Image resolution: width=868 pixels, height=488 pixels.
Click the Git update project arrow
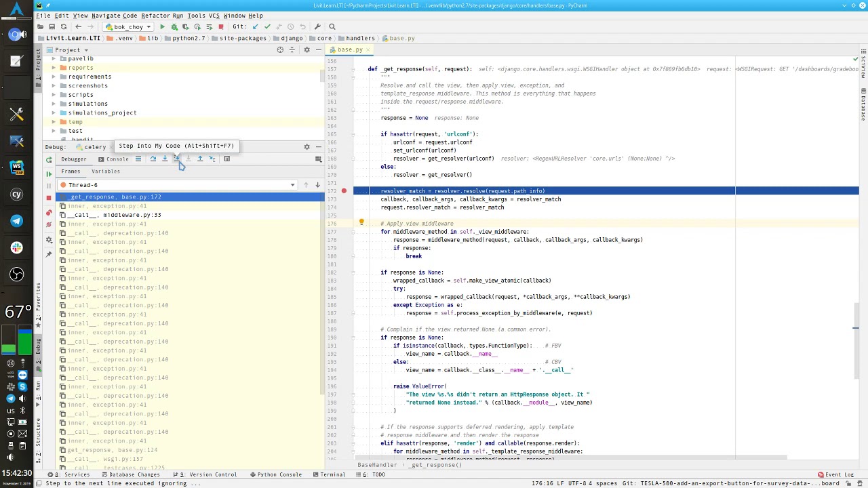[x=256, y=26]
